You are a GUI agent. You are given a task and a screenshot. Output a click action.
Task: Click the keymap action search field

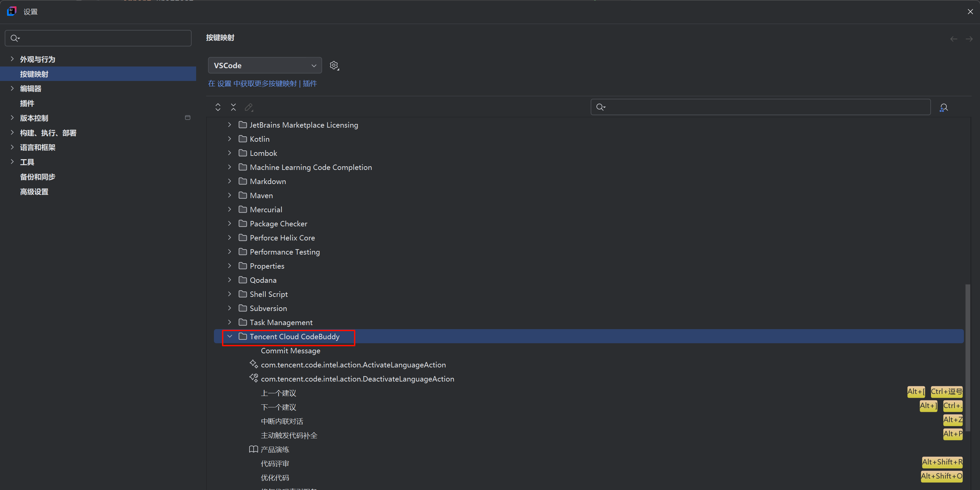760,107
